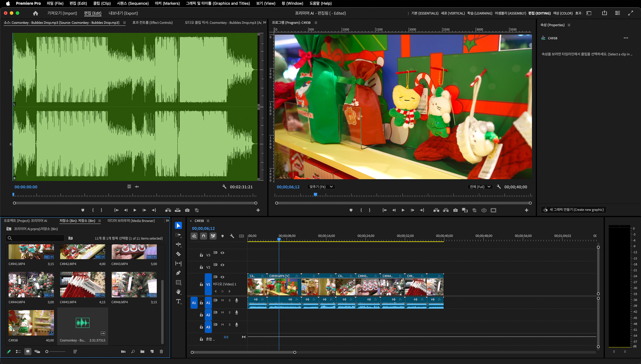This screenshot has height=364, width=641.
Task: Go to the Export page
Action: coord(123,13)
